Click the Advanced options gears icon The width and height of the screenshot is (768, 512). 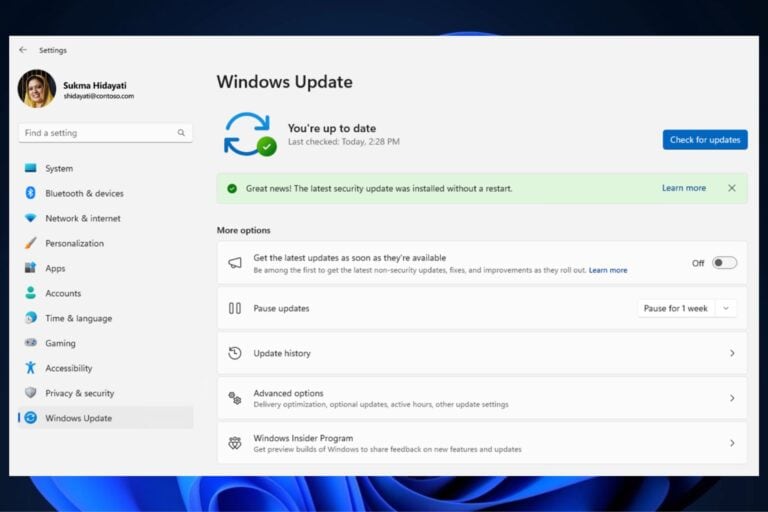point(235,398)
